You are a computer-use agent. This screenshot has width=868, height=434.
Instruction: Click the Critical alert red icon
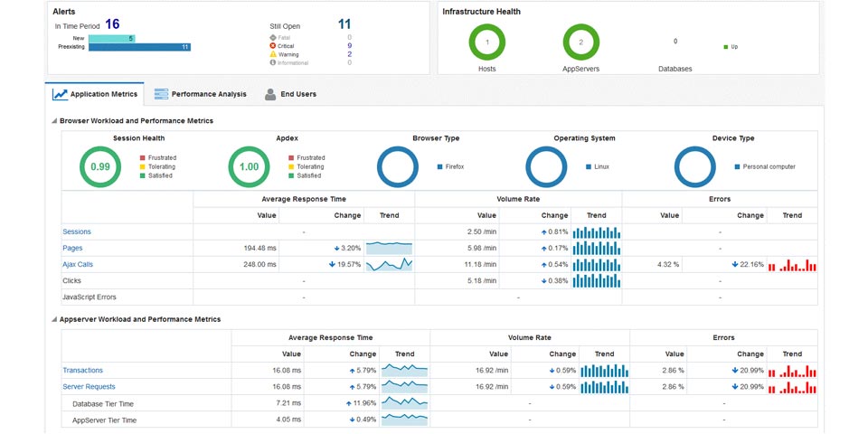coord(272,46)
